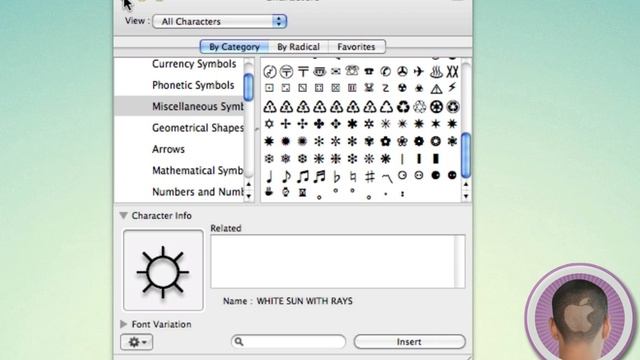Screen dimensions: 640x360
Task: Select the die face with center dot
Action: pyautogui.click(x=269, y=88)
